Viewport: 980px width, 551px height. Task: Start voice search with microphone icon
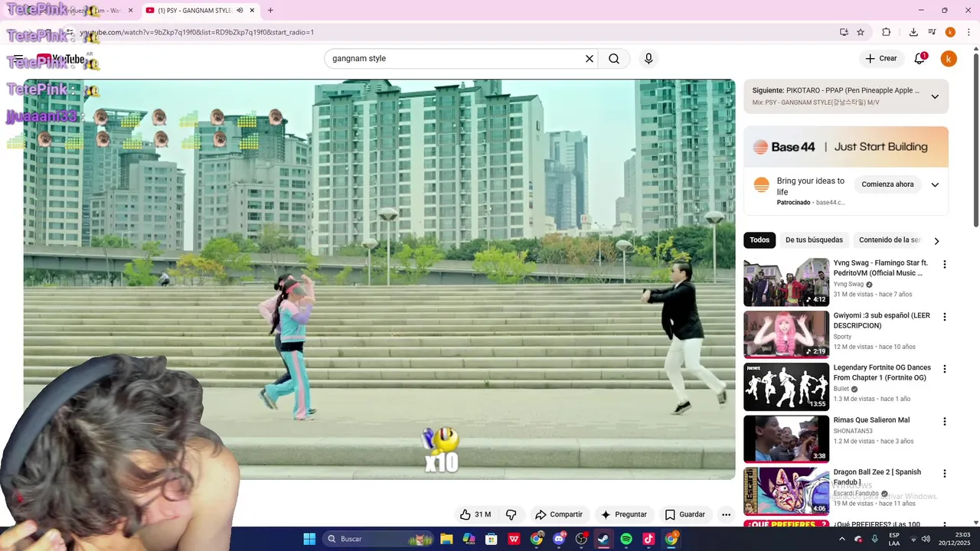(x=648, y=59)
